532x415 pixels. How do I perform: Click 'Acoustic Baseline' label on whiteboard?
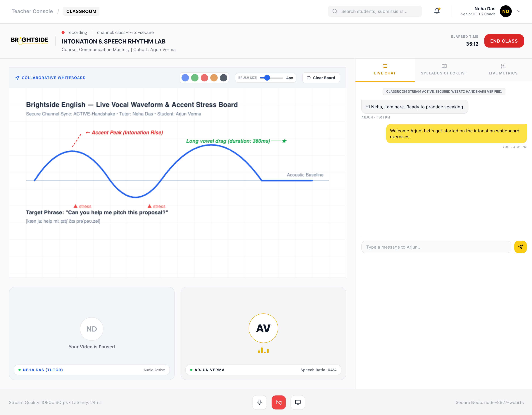tap(305, 175)
